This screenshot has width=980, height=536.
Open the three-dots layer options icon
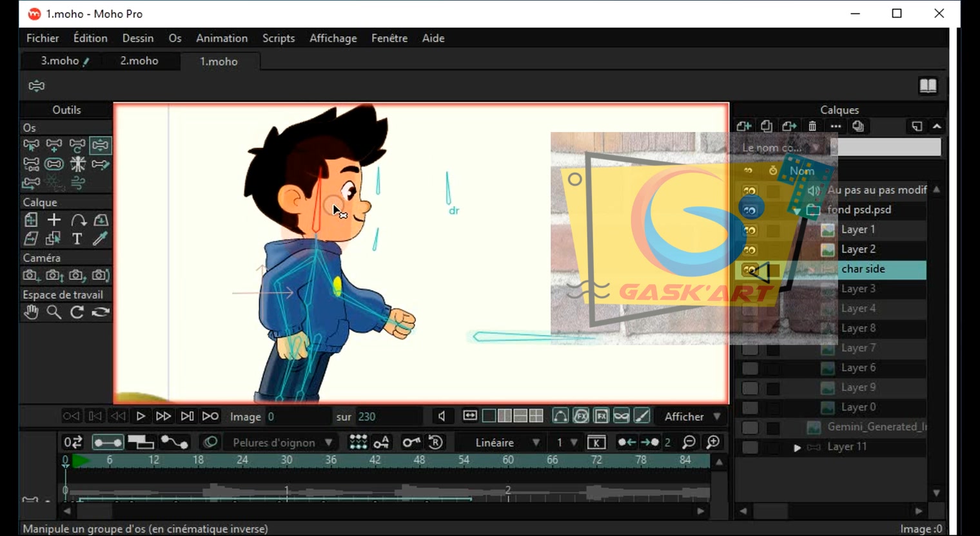pyautogui.click(x=836, y=126)
